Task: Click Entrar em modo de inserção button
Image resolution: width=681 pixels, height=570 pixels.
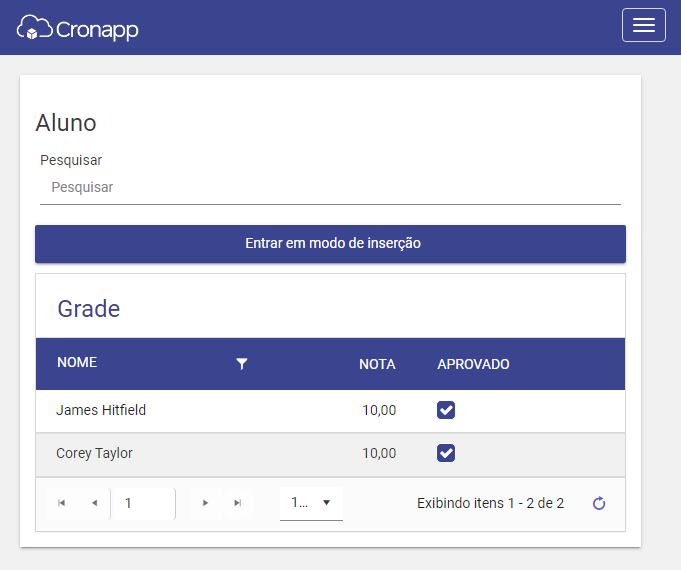Action: 331,244
